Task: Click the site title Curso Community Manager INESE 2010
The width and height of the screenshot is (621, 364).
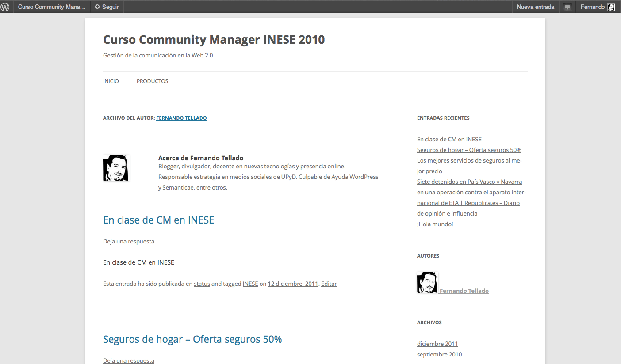Action: coord(214,40)
